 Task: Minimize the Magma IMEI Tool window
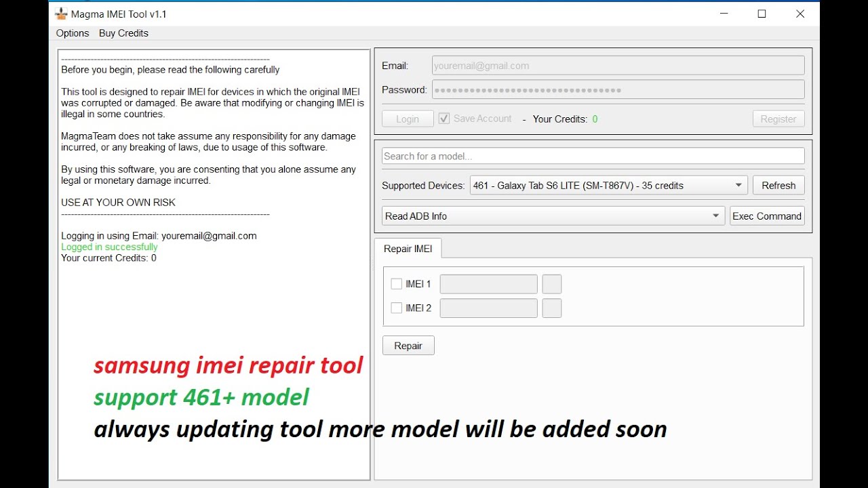(x=724, y=14)
